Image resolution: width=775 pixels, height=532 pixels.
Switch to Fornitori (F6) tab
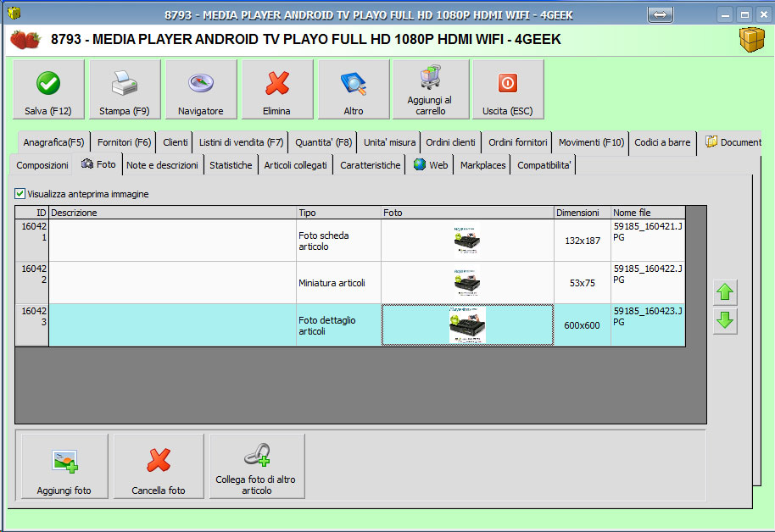(x=124, y=143)
